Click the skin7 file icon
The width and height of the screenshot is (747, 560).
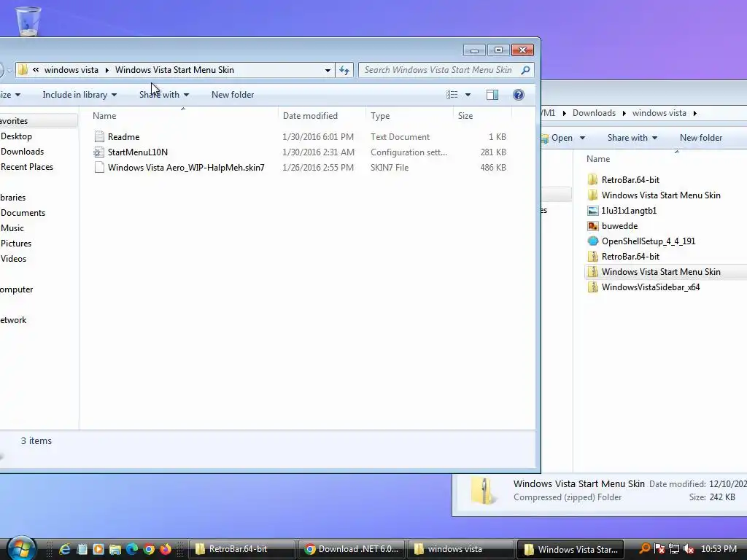(99, 167)
